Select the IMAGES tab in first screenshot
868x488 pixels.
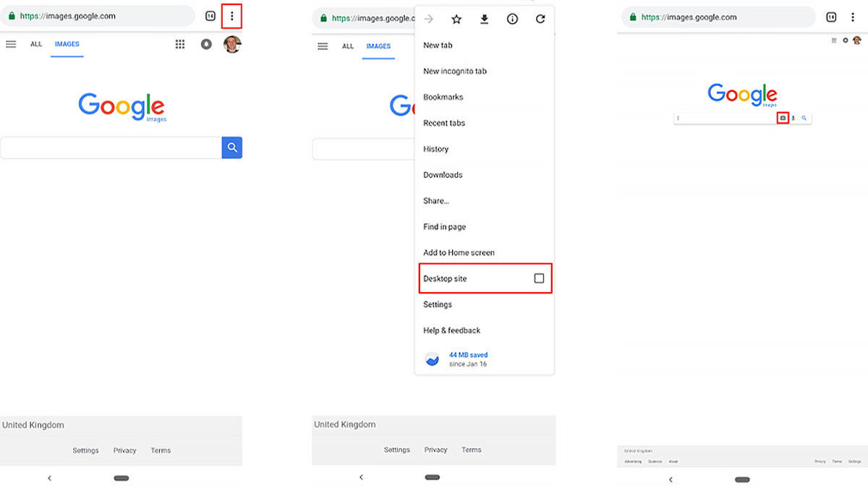tap(67, 44)
